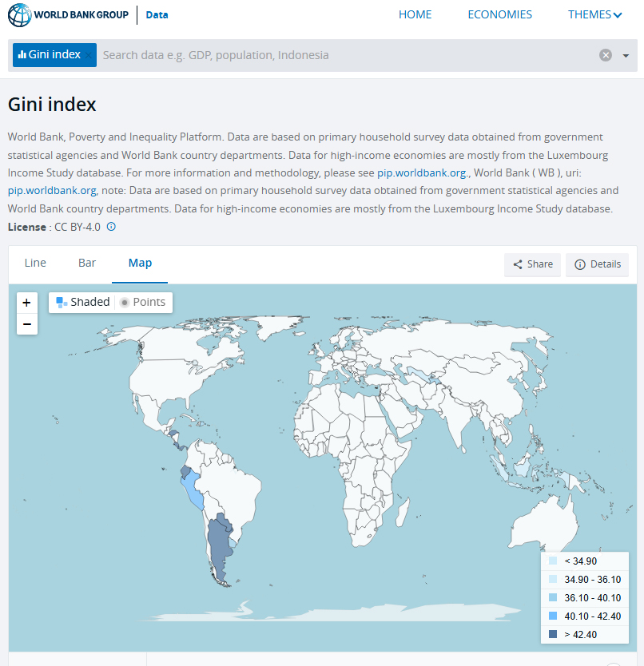The width and height of the screenshot is (644, 666).
Task: Open the Bar chart tab
Action: pos(86,263)
